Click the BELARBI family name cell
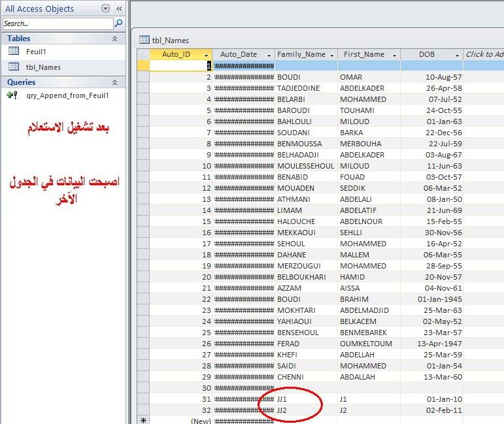Viewport: 504px width, 424px height. 306,99
